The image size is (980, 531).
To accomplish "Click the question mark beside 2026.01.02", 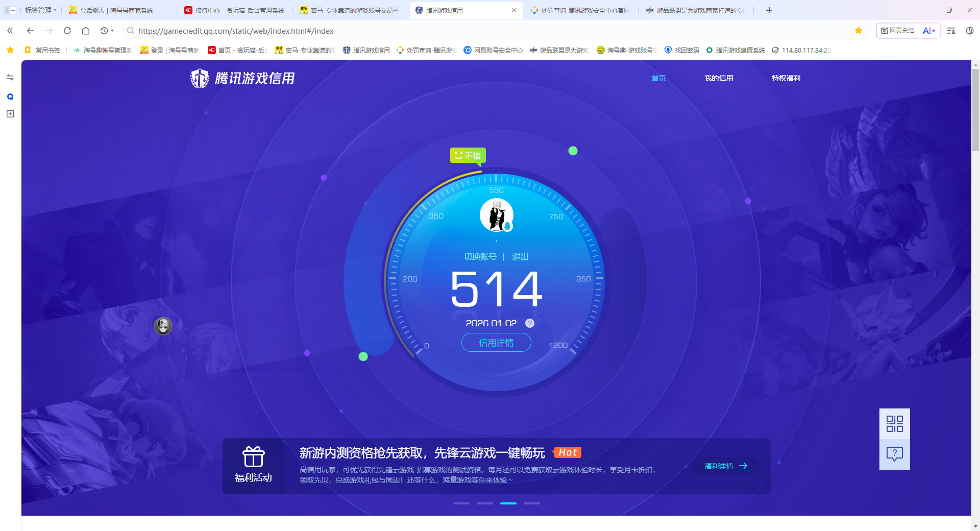I will point(530,323).
